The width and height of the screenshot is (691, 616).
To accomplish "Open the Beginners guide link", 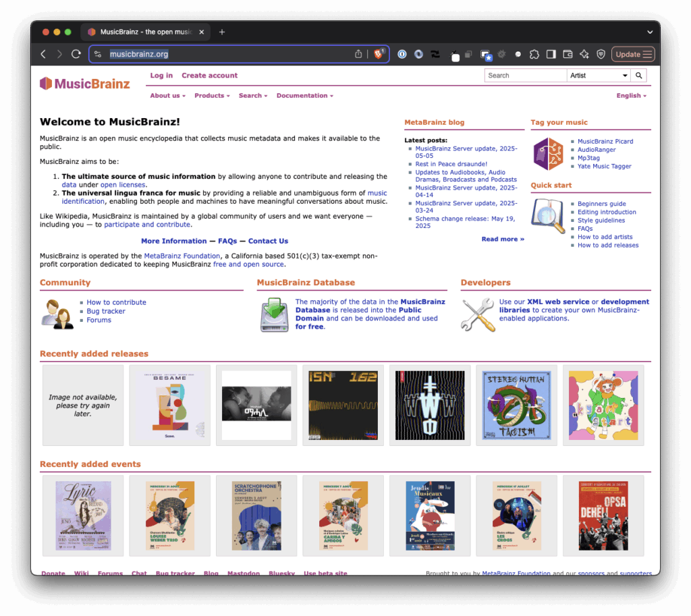I will 601,204.
